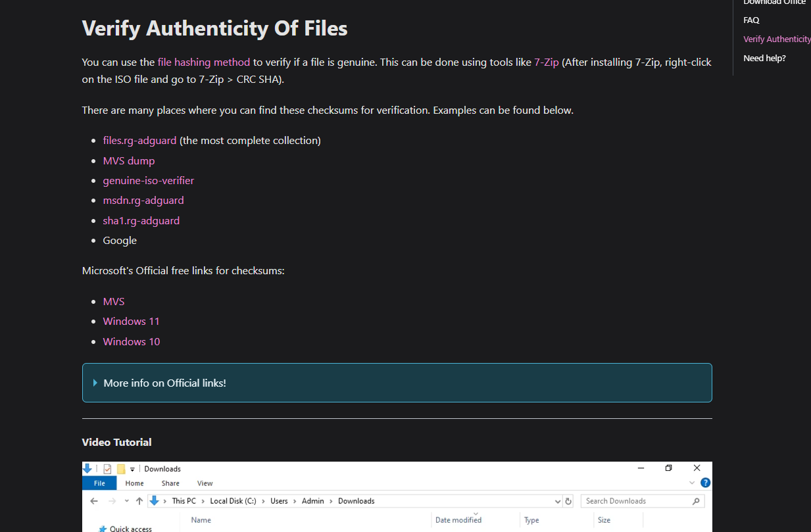811x532 pixels.
Task: Click the Downloads folder icon in address bar
Action: click(x=155, y=501)
